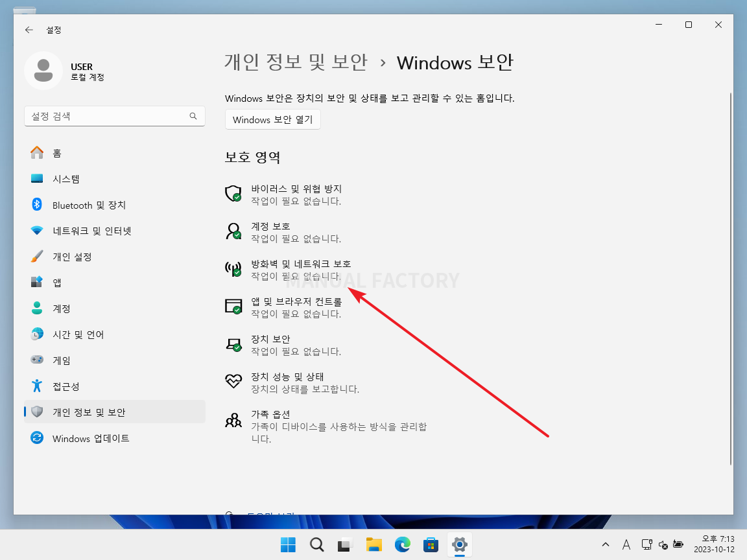Screen dimensions: 747x560
Task: Launch File Explorer from the taskbar
Action: pyautogui.click(x=374, y=544)
